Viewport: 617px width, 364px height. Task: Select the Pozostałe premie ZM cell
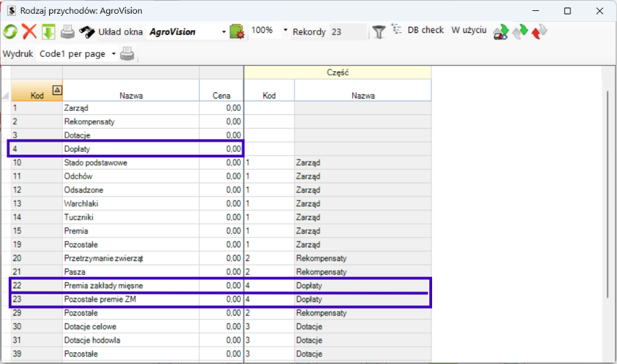click(131, 300)
